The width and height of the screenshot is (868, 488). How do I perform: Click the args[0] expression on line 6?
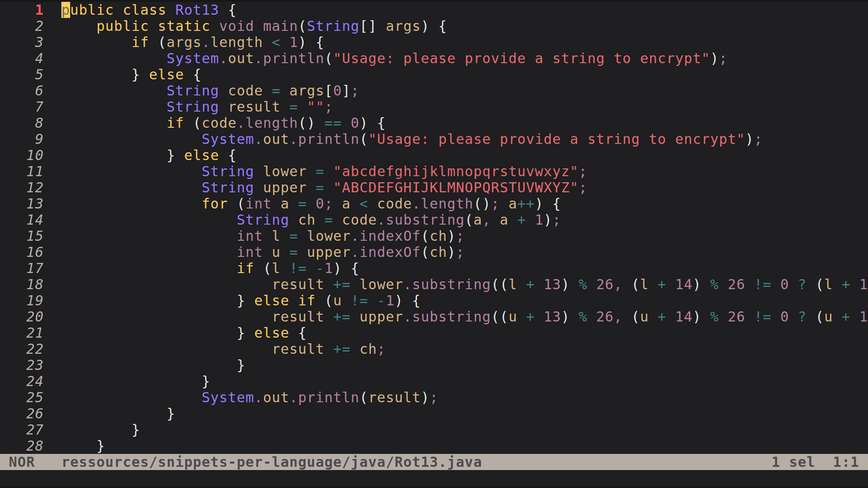pos(321,90)
